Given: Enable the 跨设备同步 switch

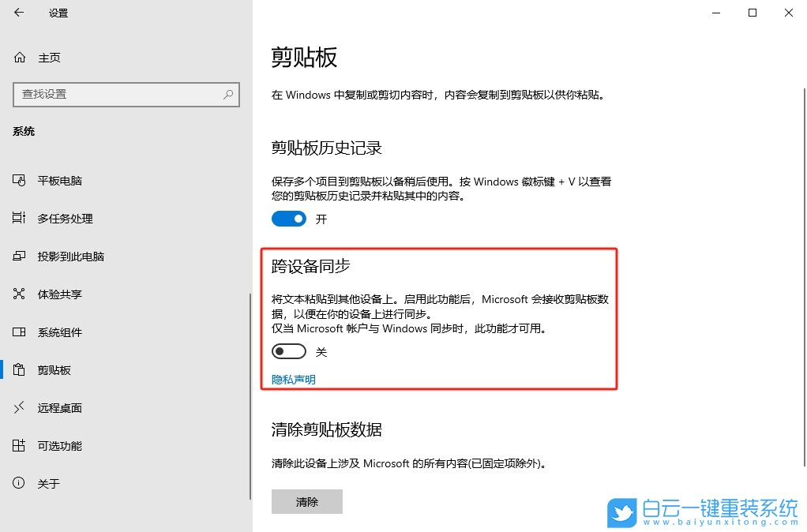Looking at the screenshot, I should (x=288, y=350).
